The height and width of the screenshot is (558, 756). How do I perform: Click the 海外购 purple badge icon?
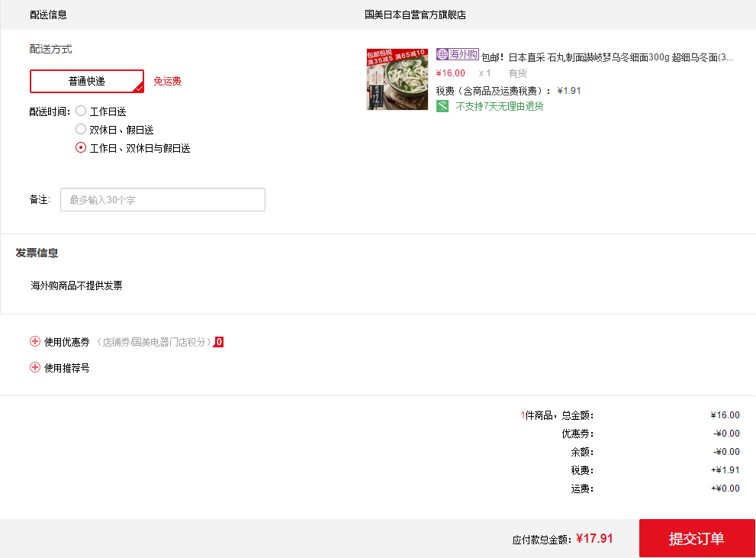[457, 54]
